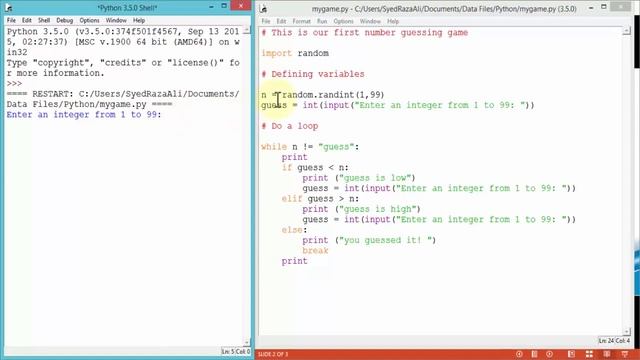This screenshot has height=360, width=640.
Task: Click the Python icon in the mygame.py title bar
Action: 264,8
